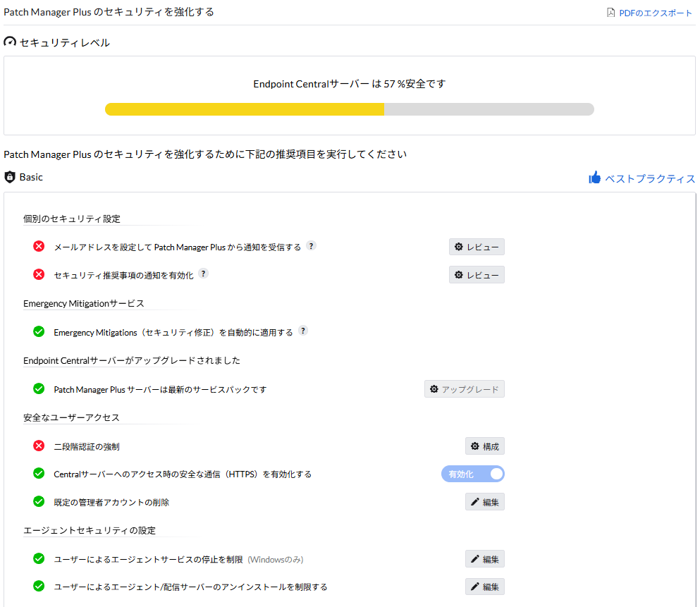Image resolution: width=700 pixels, height=607 pixels.
Task: Click the エージェントセキュリティの設定 heading
Action: click(90, 530)
